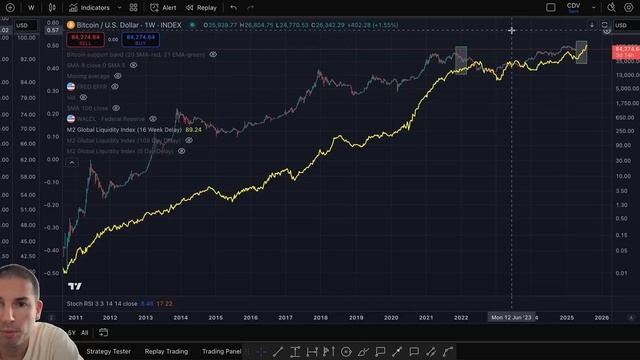Create an Alert
The height and width of the screenshot is (360, 640).
(x=163, y=7)
